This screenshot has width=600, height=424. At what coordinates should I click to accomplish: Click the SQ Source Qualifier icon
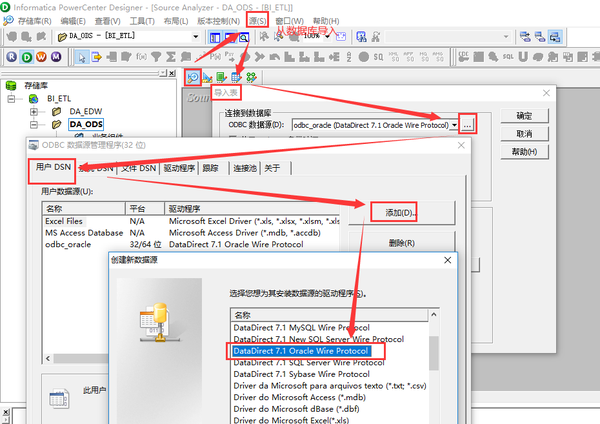[378, 57]
